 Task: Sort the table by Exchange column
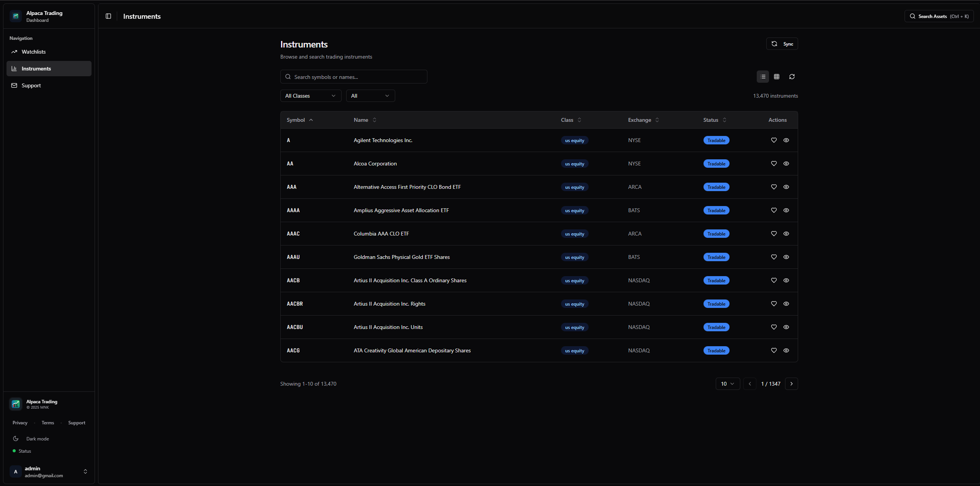[643, 120]
